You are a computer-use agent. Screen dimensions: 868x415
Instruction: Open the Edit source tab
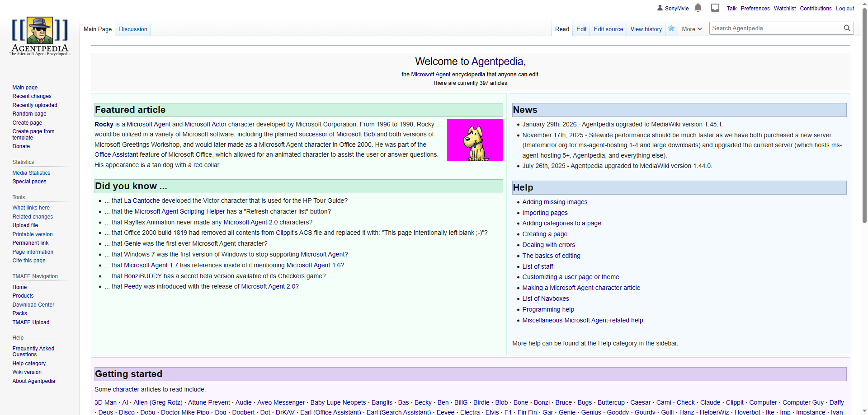pyautogui.click(x=608, y=29)
